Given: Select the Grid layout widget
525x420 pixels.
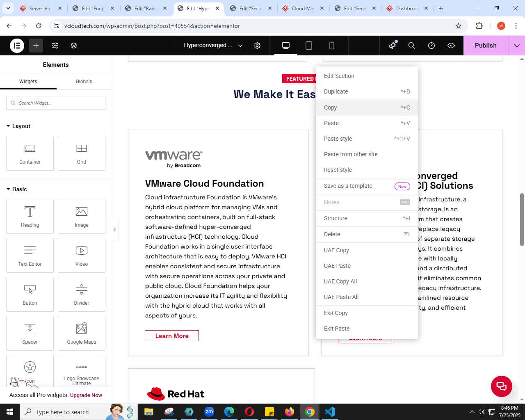Looking at the screenshot, I should pos(82,153).
